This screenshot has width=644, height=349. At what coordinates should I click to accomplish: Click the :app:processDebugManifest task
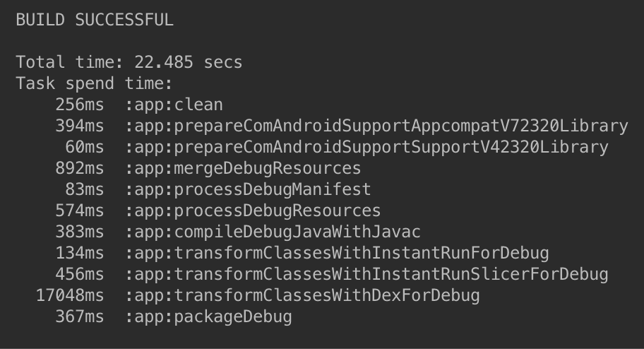tap(248, 189)
